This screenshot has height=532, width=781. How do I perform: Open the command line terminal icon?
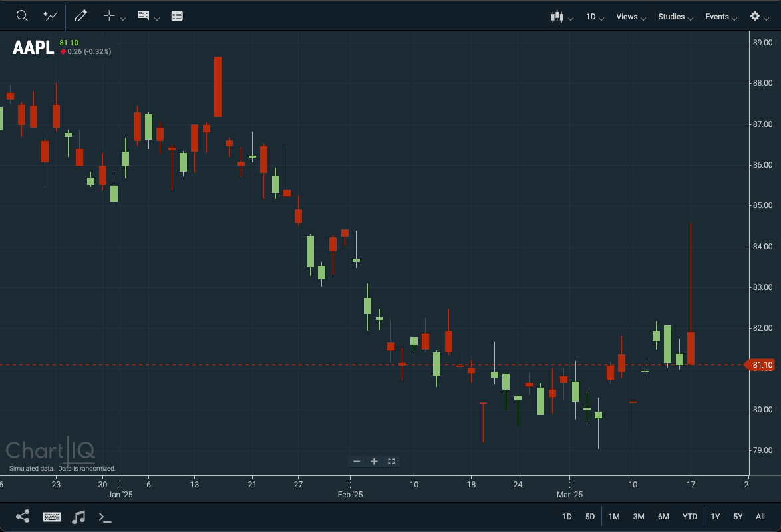(x=104, y=517)
